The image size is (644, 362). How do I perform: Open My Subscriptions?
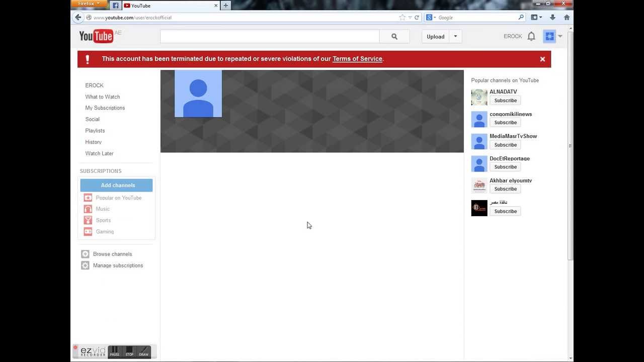[x=105, y=108]
